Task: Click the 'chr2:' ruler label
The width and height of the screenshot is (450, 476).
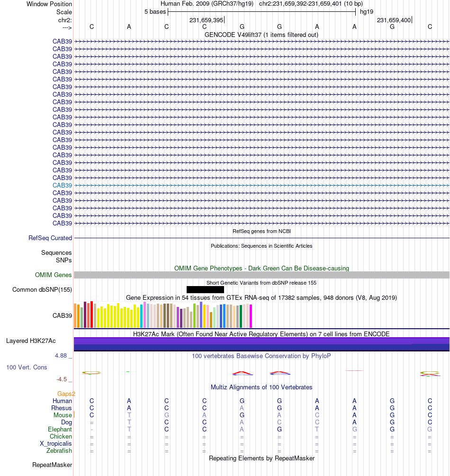Action: point(65,20)
